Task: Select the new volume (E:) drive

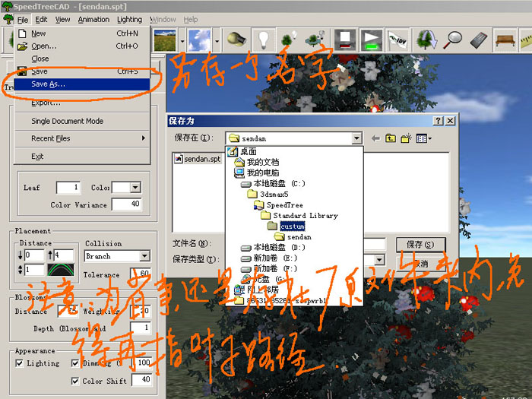Action: [269, 258]
